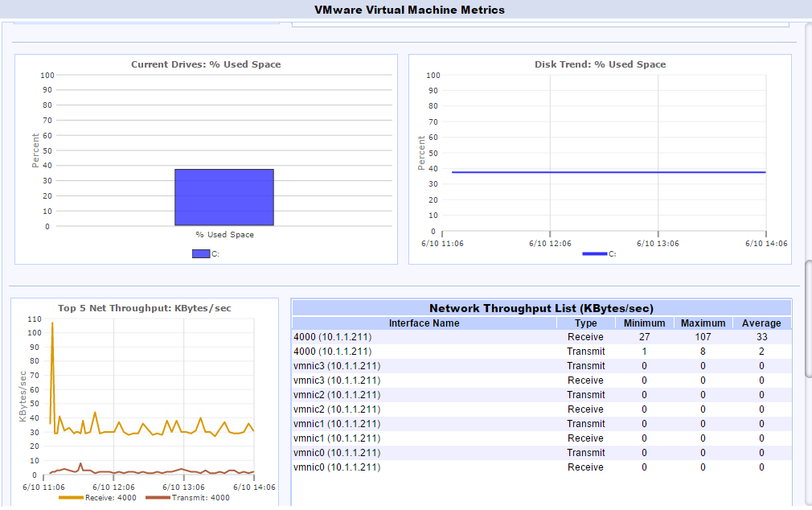Select the vmnic3 (10.1.1.211) Receive row name
This screenshot has width=812, height=510.
[x=337, y=380]
